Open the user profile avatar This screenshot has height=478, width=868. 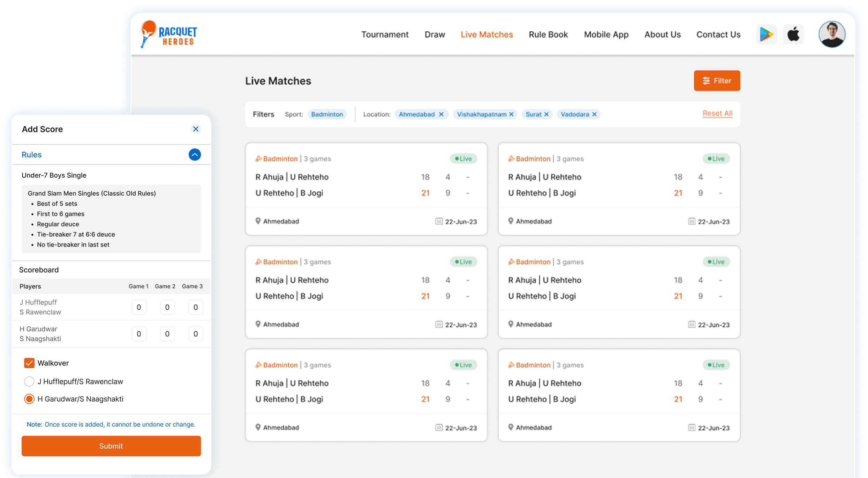832,34
